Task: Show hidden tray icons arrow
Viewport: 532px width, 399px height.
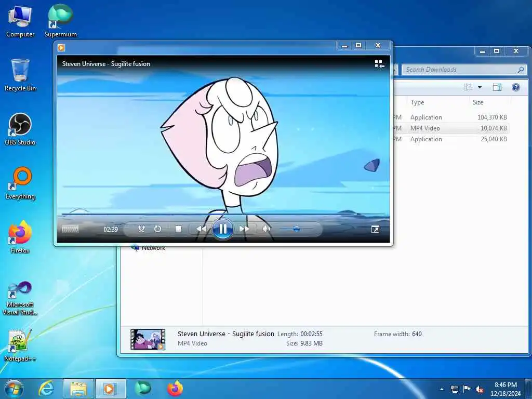Action: (x=442, y=389)
